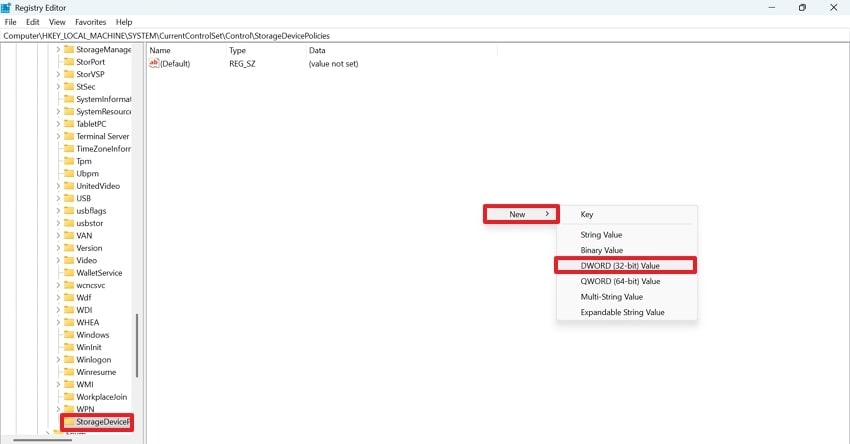
Task: Expand the Version key
Action: click(58, 248)
